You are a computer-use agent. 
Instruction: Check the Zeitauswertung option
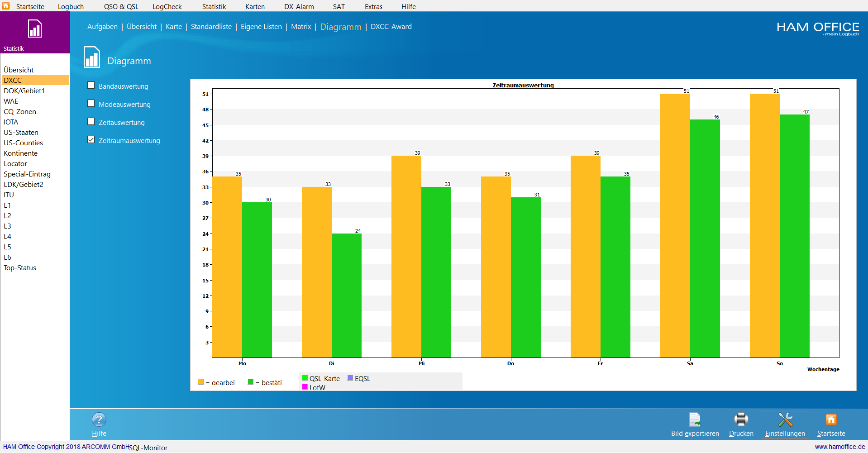click(91, 122)
